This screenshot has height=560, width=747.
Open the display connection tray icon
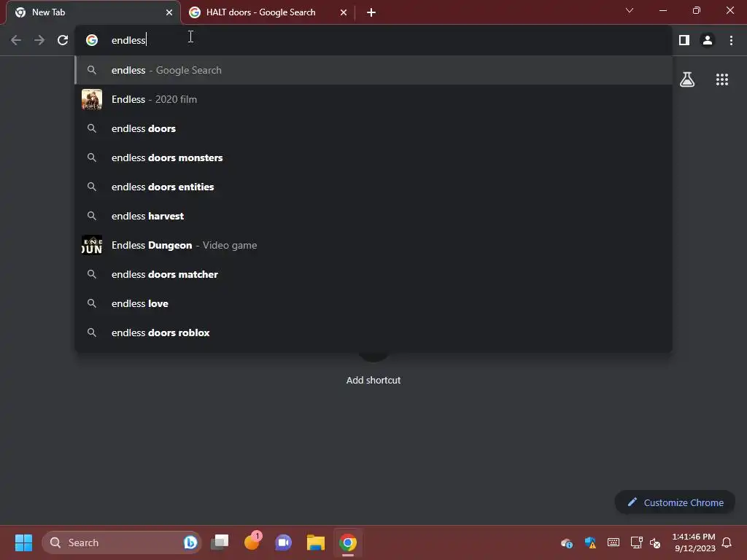[636, 542]
